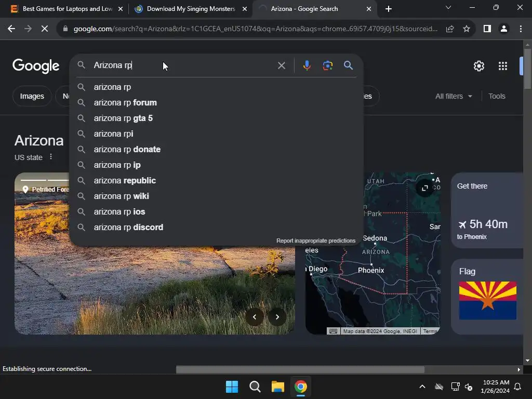Open Google quick settings gear
Screen dimensions: 532x399
[x=478, y=66]
